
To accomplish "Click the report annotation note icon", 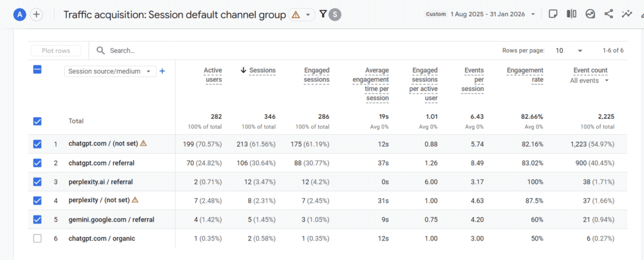I will click(x=553, y=14).
